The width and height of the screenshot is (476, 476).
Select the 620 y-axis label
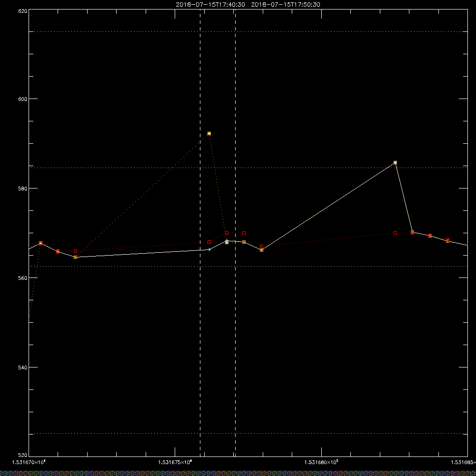(x=23, y=10)
